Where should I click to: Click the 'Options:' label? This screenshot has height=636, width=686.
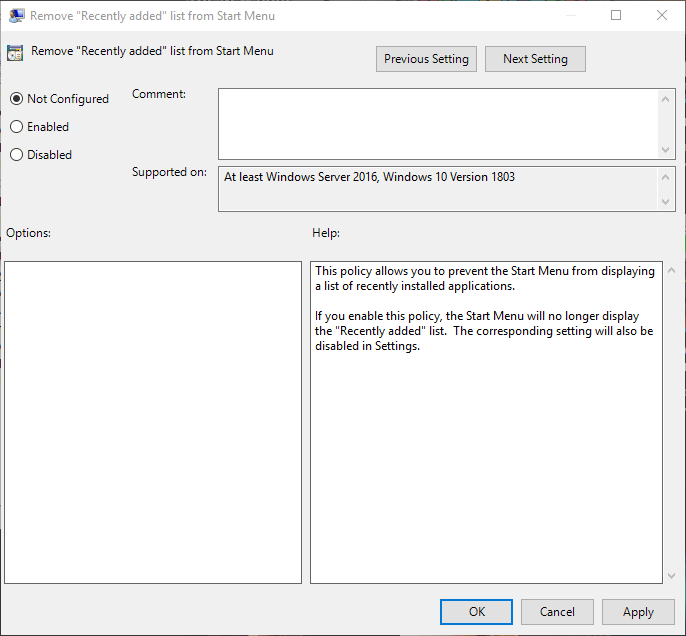[28, 233]
